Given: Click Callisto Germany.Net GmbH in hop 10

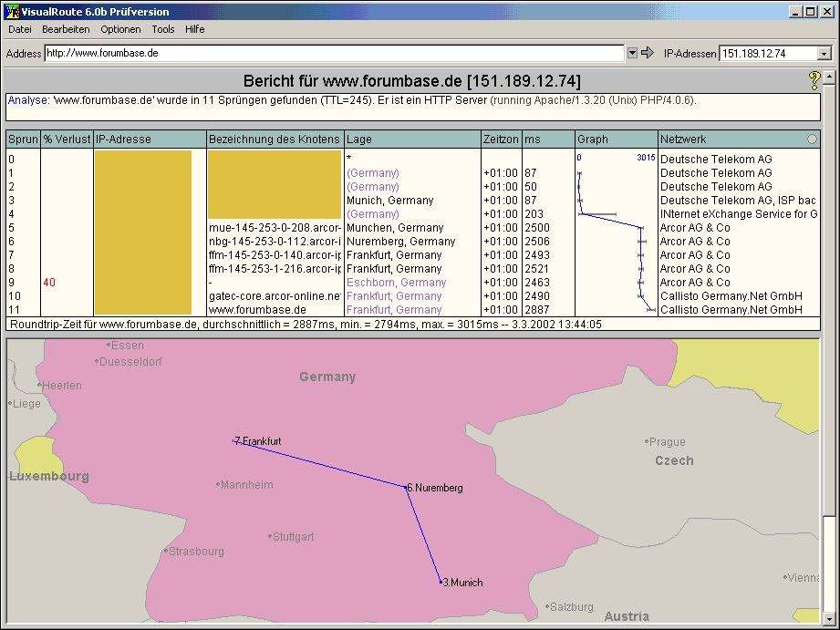Looking at the screenshot, I should click(x=731, y=296).
